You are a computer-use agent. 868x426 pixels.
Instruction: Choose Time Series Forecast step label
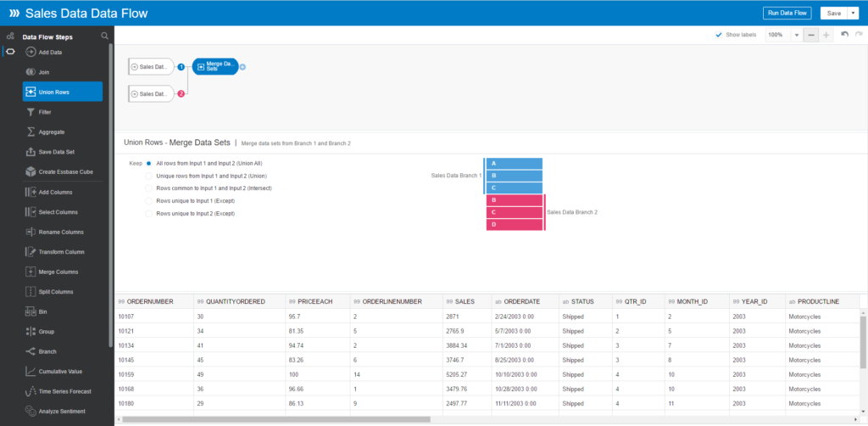[x=64, y=392]
